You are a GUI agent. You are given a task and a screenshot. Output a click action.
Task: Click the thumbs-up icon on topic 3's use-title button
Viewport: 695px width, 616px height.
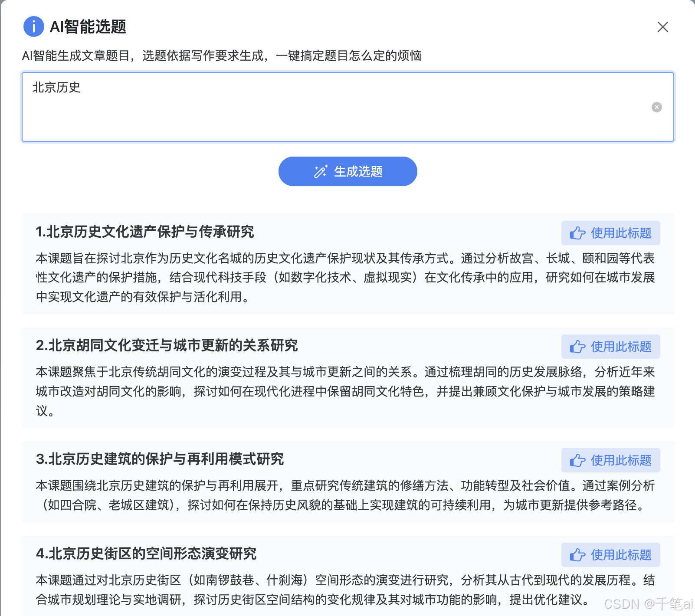coord(577,461)
